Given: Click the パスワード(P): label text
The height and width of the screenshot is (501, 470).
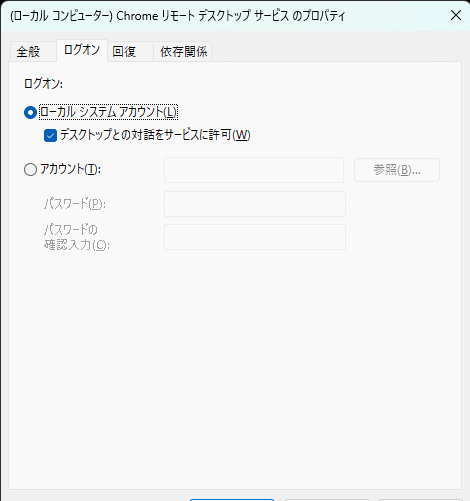Looking at the screenshot, I should (75, 203).
